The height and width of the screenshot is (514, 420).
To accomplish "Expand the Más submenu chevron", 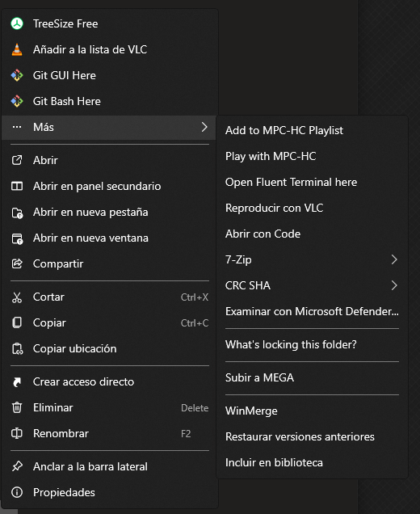I will [204, 127].
